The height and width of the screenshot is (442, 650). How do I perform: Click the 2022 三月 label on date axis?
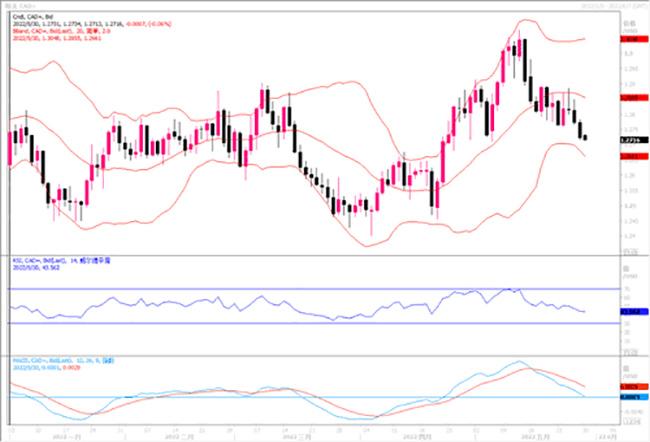click(x=296, y=437)
